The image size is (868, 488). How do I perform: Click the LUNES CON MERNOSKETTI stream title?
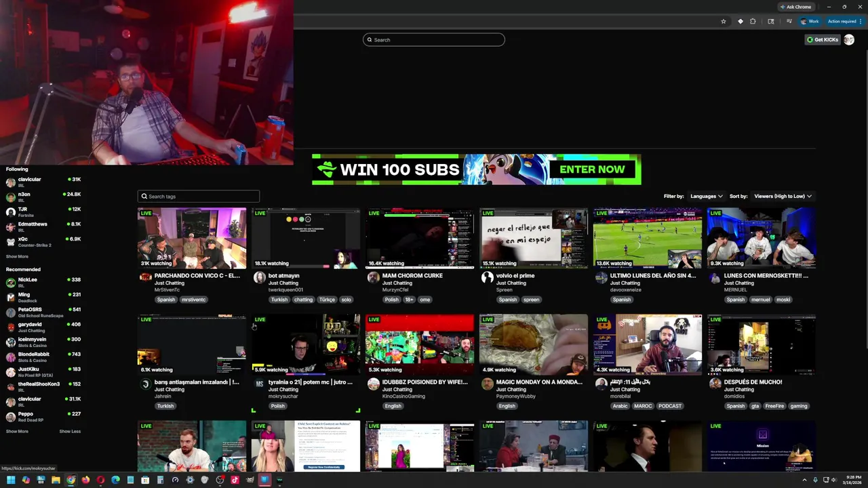[x=766, y=276]
